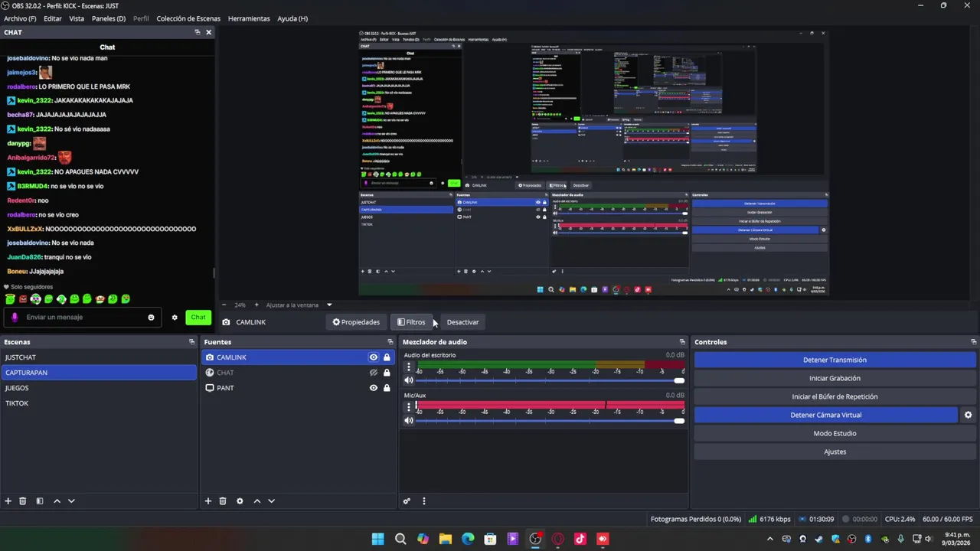Open chat settings gear beside Chat button
The height and width of the screenshot is (551, 980).
[x=175, y=318]
